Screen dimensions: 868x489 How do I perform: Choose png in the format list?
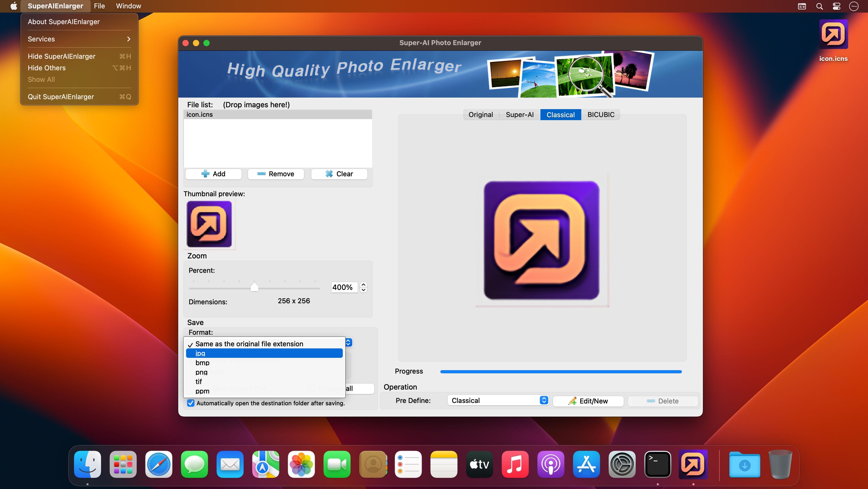point(264,372)
